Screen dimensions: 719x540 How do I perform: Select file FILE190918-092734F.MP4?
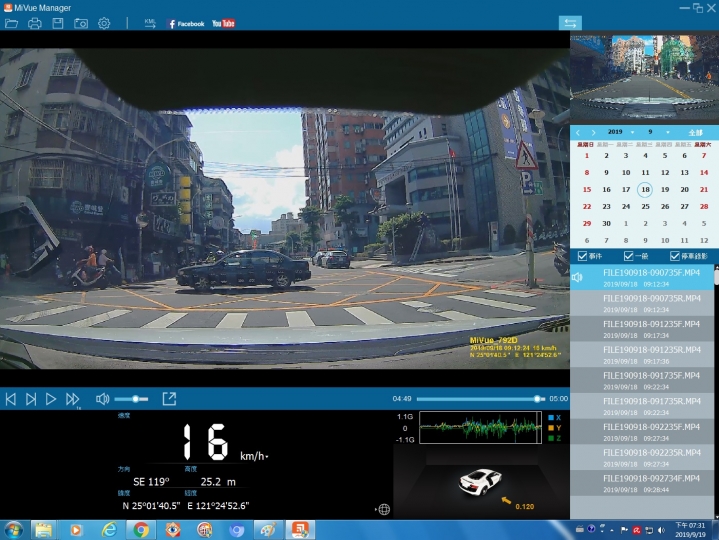coord(642,483)
